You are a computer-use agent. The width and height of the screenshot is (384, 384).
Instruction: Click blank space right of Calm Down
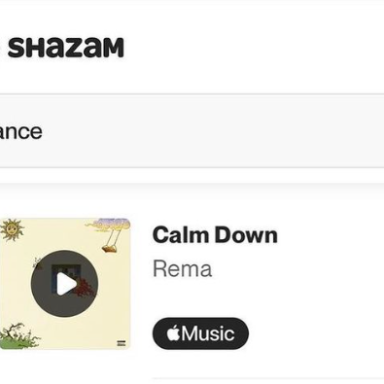(330, 235)
